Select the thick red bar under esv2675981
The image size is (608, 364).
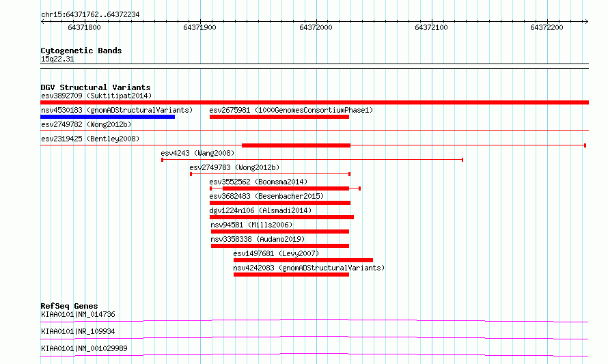click(x=279, y=117)
